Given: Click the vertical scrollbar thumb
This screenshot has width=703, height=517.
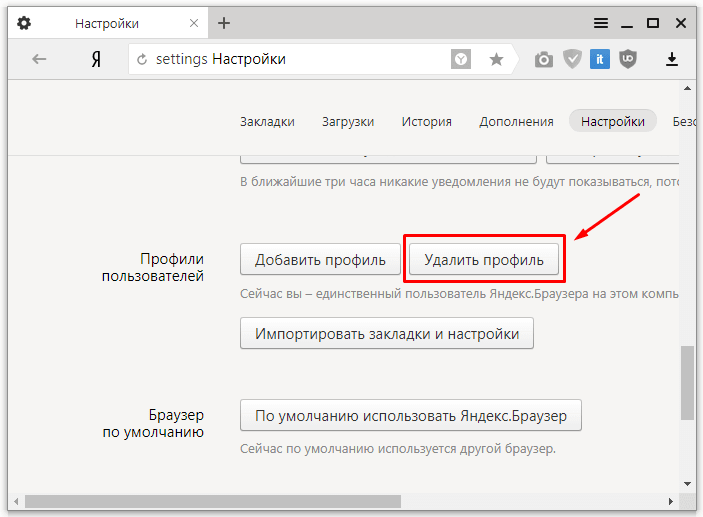Looking at the screenshot, I should point(687,382).
